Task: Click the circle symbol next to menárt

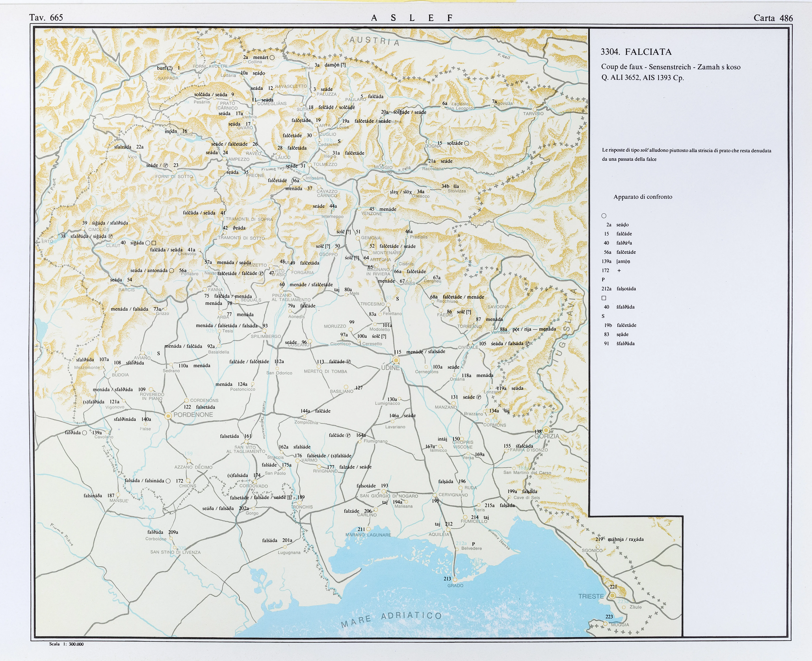Action: point(272,57)
